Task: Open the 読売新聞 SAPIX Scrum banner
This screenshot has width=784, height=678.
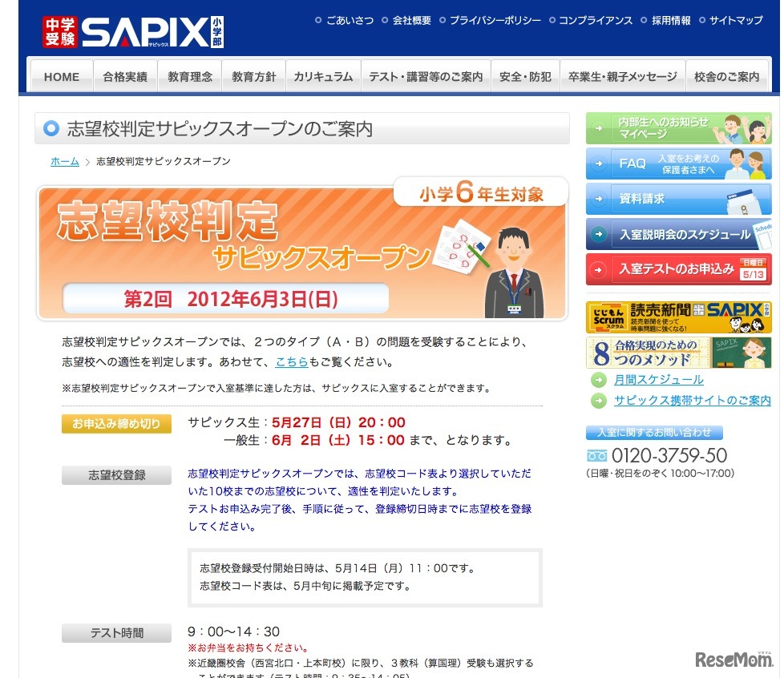Action: click(678, 317)
